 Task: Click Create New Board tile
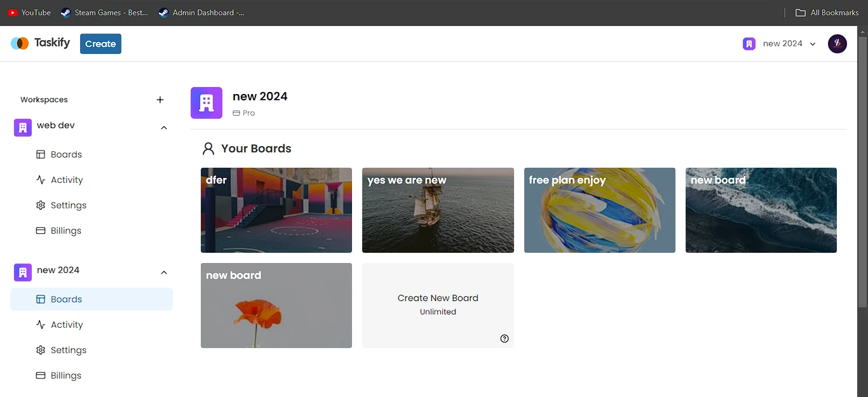coord(438,306)
